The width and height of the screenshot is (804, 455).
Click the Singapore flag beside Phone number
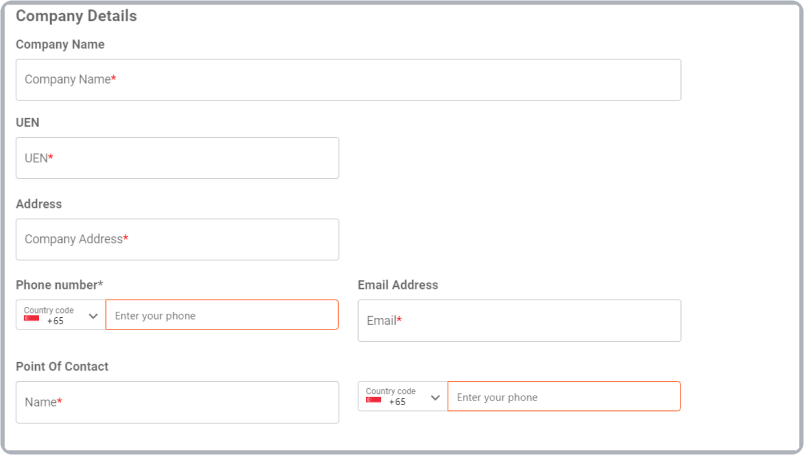coord(32,319)
